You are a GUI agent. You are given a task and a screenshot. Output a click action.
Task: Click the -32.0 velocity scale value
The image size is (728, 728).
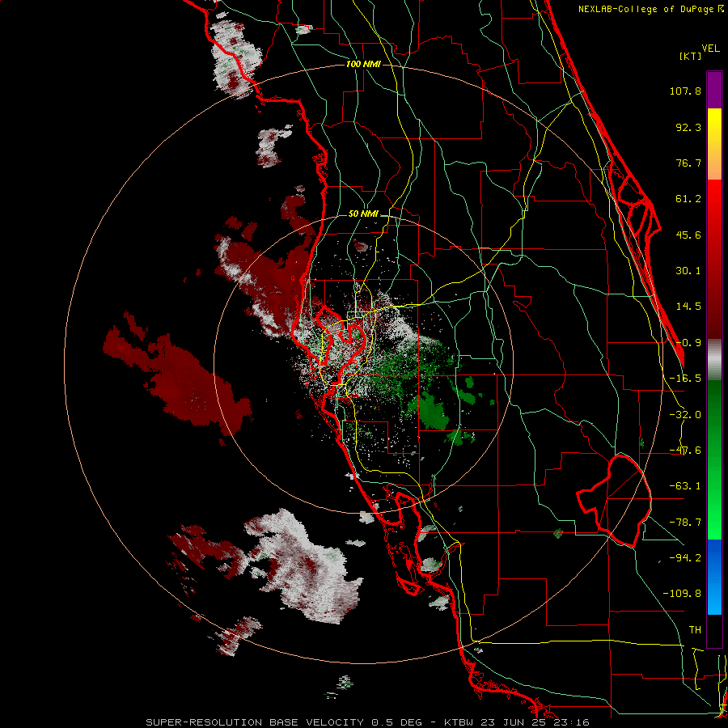pyautogui.click(x=685, y=415)
